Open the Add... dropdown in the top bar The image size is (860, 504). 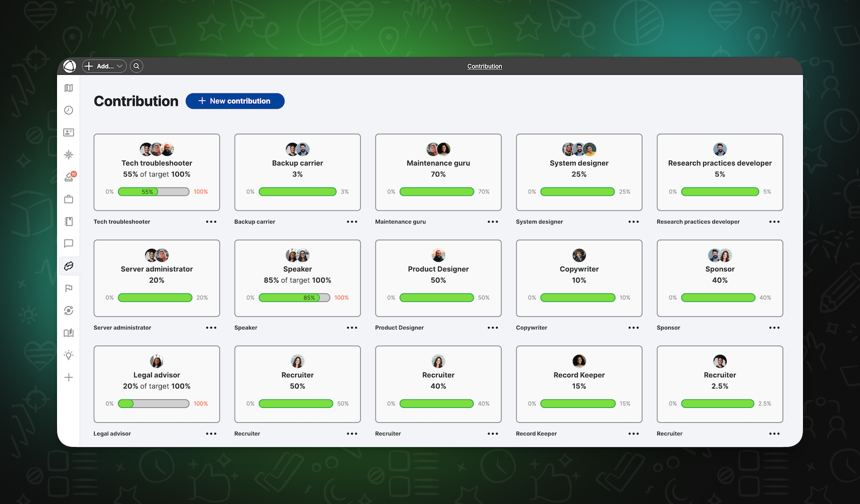(x=104, y=66)
